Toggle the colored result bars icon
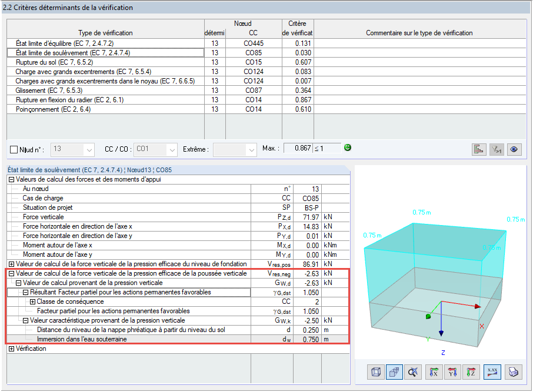This screenshot has height=392, width=533. click(479, 149)
